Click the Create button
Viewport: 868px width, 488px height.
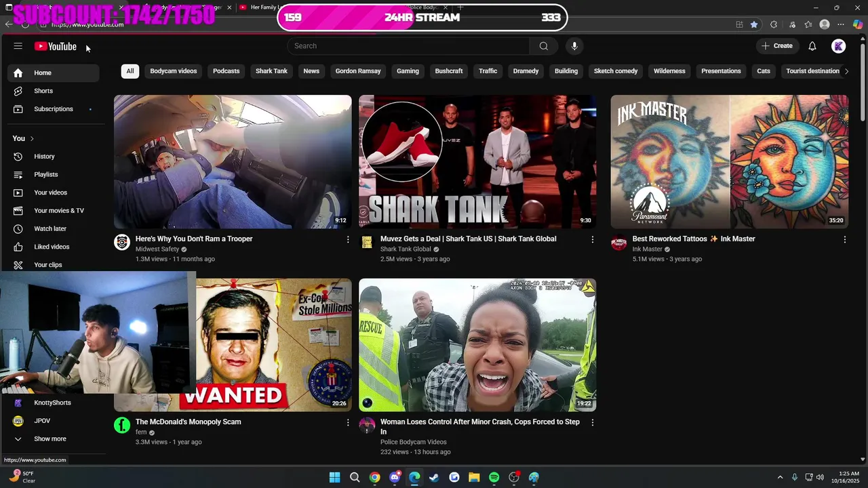777,46
